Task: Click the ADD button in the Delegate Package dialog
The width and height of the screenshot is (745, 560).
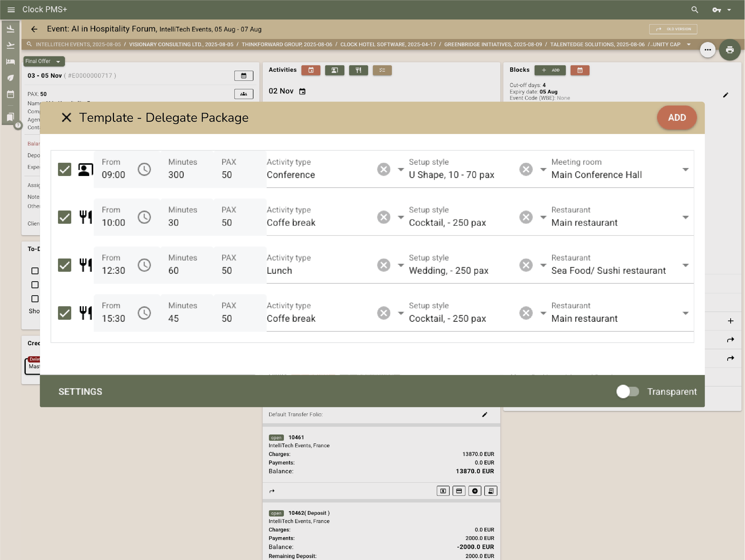Action: (x=677, y=117)
